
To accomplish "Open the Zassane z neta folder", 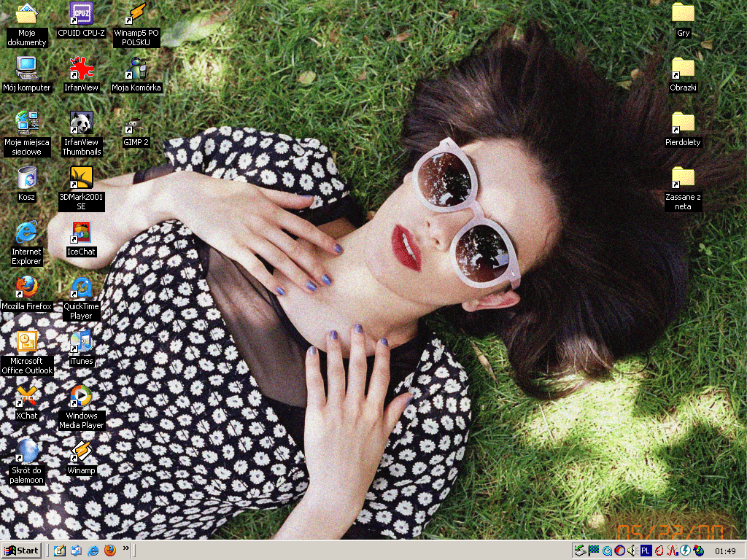I will [683, 178].
